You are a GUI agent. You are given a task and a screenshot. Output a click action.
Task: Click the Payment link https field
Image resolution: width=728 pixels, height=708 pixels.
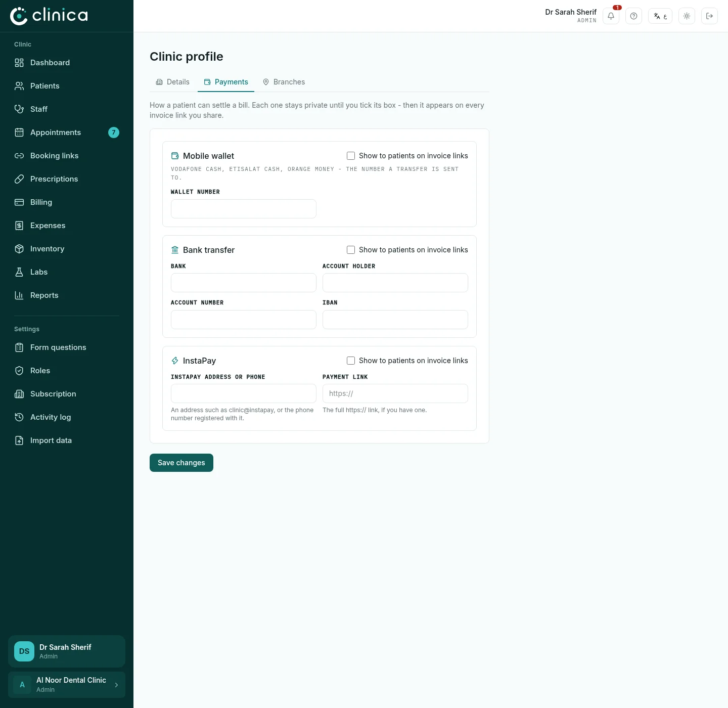click(395, 393)
